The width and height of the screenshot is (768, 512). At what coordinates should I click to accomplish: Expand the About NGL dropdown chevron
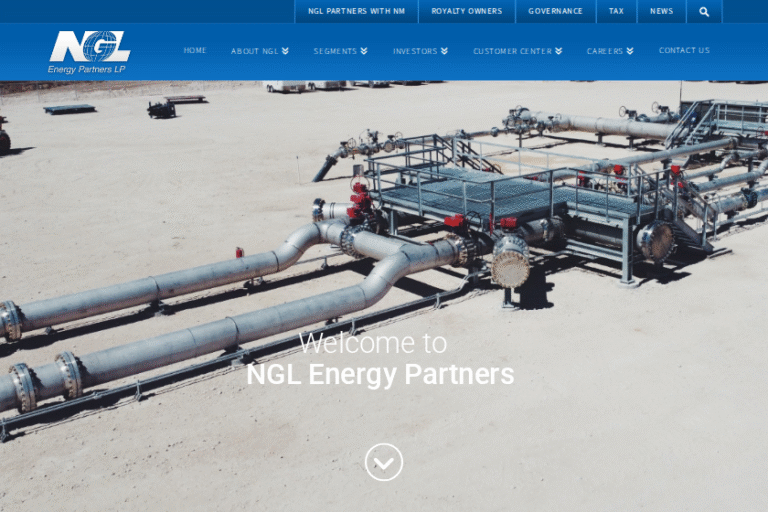click(285, 51)
